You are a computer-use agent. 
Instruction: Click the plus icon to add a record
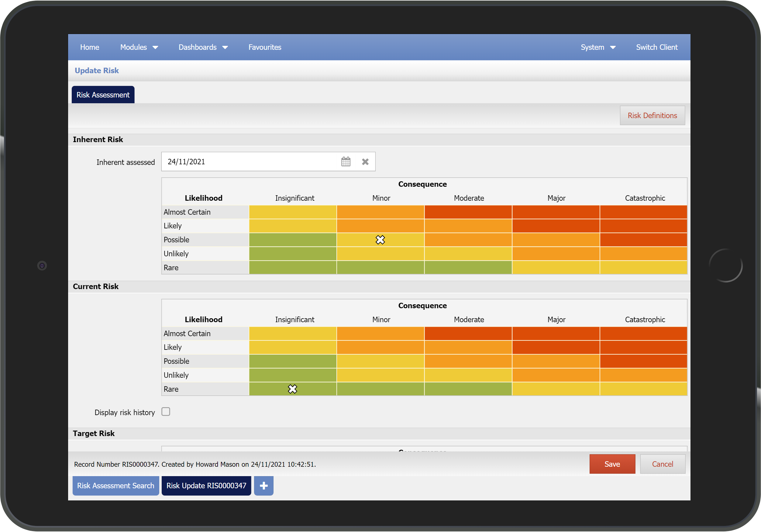pos(263,486)
